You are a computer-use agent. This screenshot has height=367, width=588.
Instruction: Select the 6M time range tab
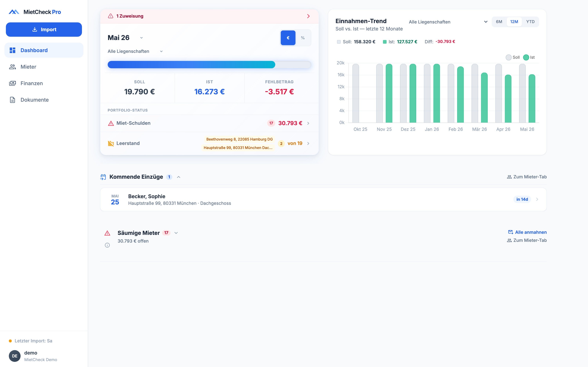pos(499,22)
